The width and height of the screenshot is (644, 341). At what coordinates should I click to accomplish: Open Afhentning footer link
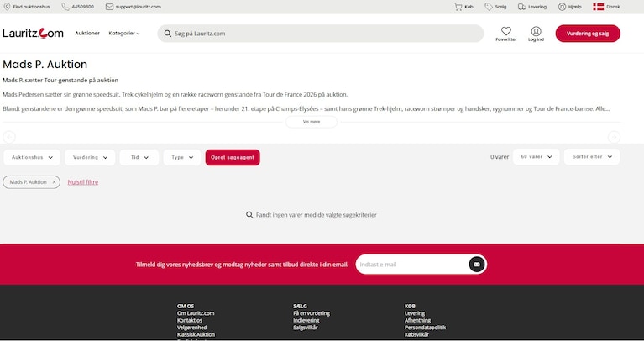(x=417, y=320)
